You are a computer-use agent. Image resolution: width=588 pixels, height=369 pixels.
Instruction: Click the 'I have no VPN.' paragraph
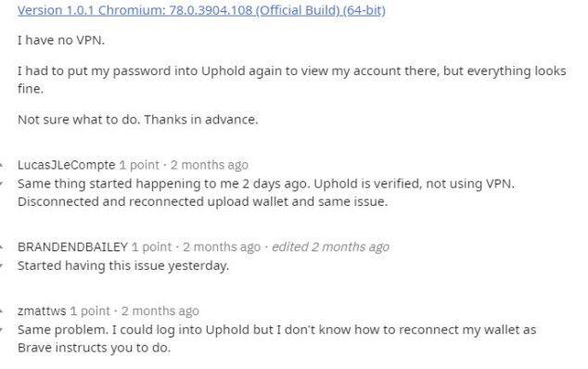click(61, 40)
